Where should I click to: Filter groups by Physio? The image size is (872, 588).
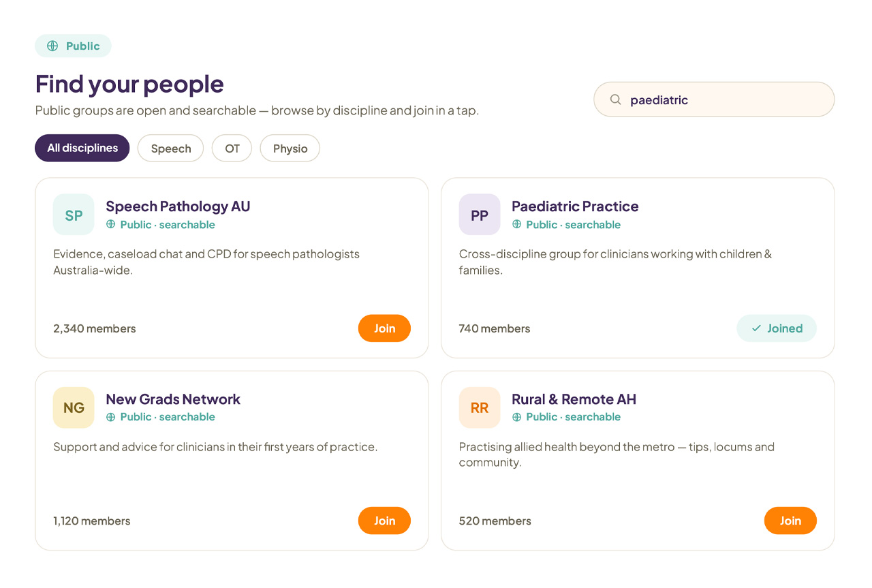click(x=290, y=148)
